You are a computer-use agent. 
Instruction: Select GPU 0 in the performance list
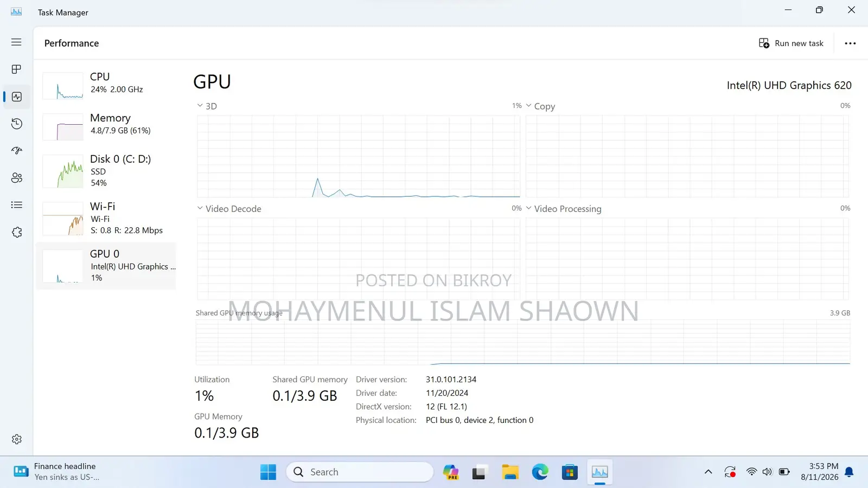(x=106, y=266)
